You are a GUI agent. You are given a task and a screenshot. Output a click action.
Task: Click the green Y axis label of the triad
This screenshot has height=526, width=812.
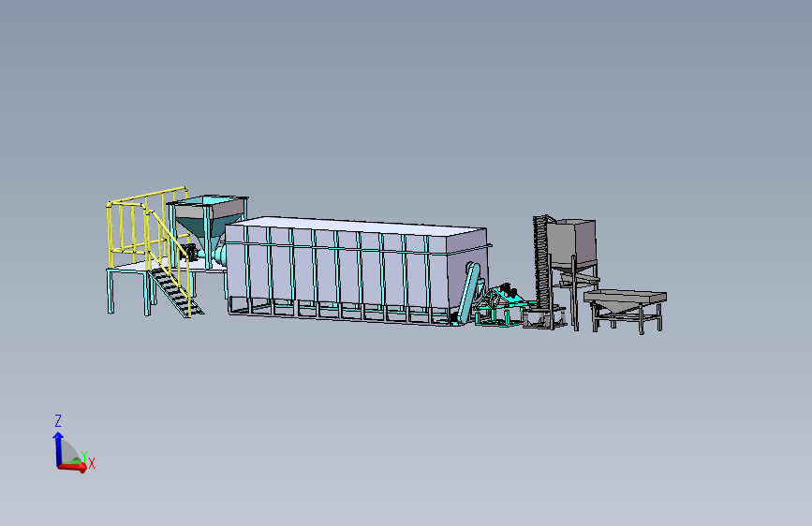tap(83, 456)
